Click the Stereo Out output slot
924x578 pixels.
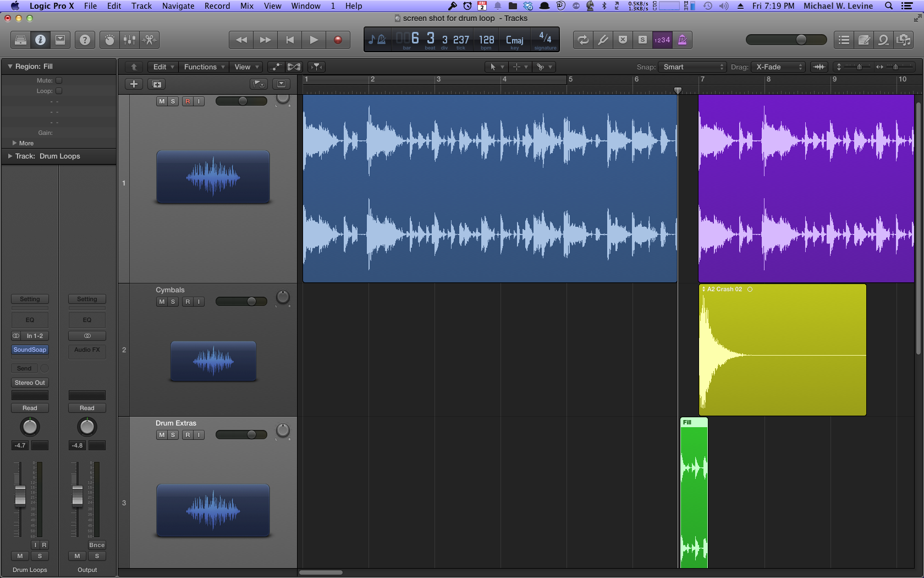coord(30,383)
